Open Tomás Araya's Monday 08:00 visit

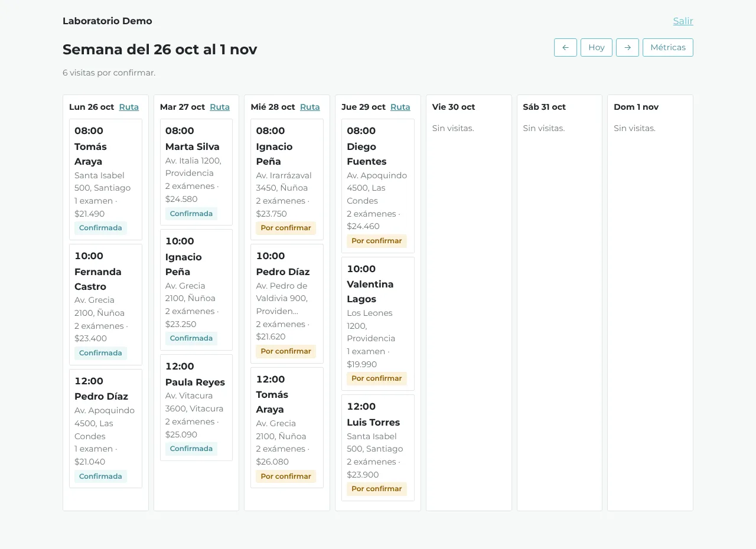(106, 179)
